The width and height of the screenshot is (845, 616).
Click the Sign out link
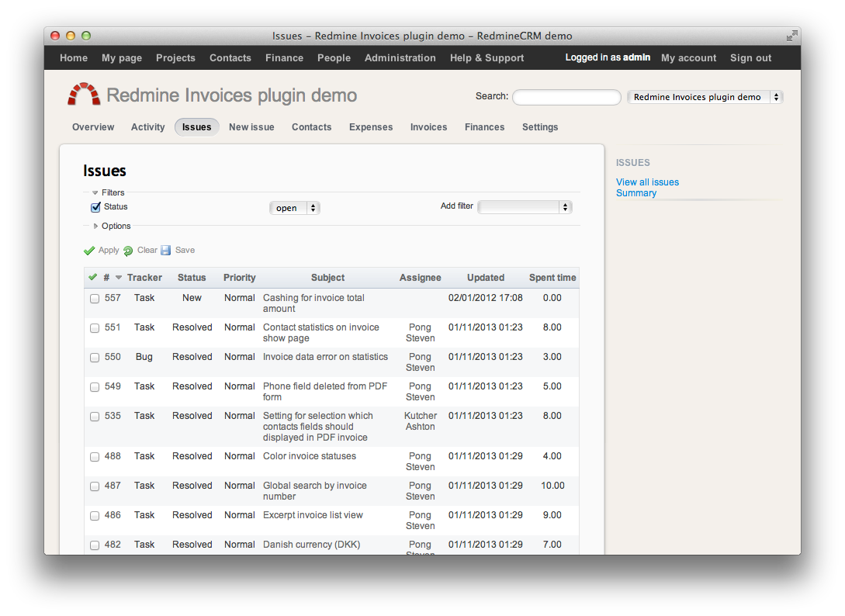[750, 57]
